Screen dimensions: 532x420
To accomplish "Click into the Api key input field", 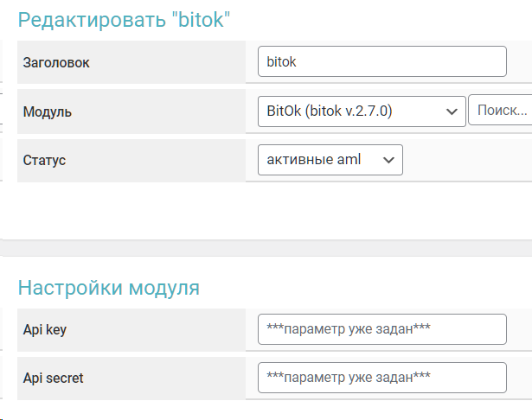I will click(x=381, y=329).
